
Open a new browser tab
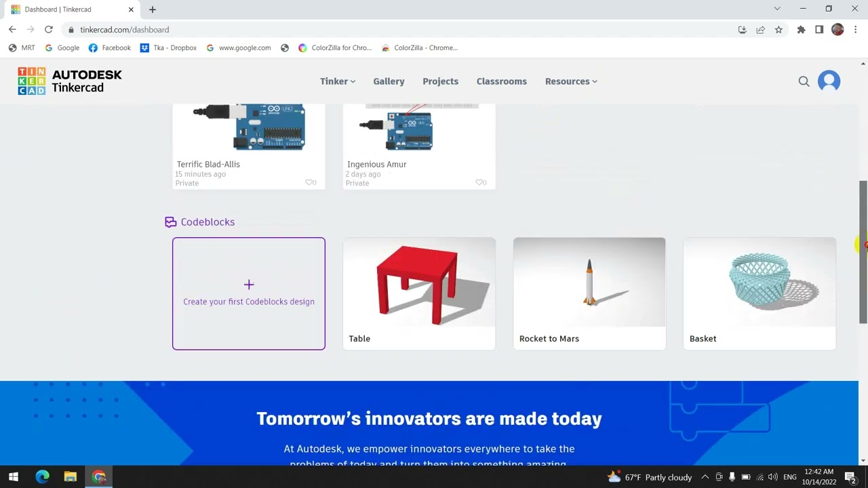point(153,9)
